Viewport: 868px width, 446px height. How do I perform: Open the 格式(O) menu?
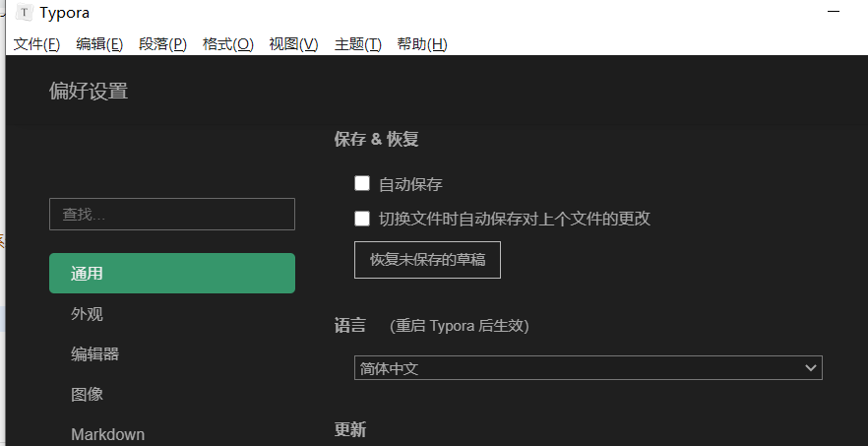click(x=227, y=44)
